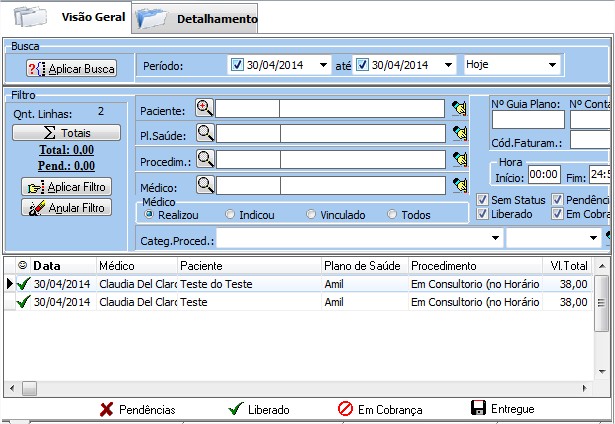Open the Médico lookup magnifier
The image size is (615, 424).
(x=205, y=184)
